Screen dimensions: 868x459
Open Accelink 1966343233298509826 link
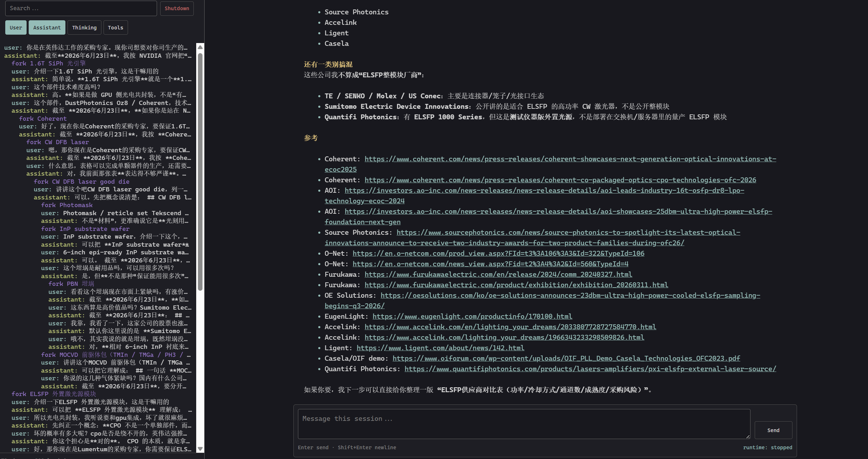504,337
